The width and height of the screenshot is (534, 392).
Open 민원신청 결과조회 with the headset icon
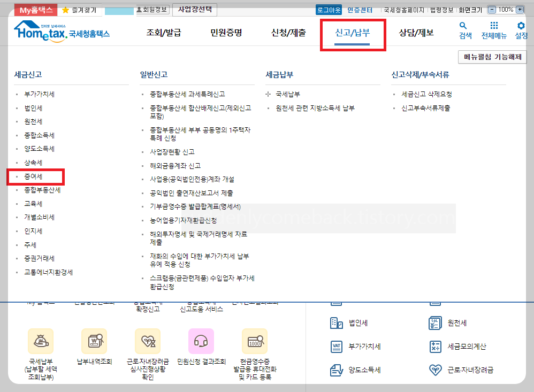[201, 341]
